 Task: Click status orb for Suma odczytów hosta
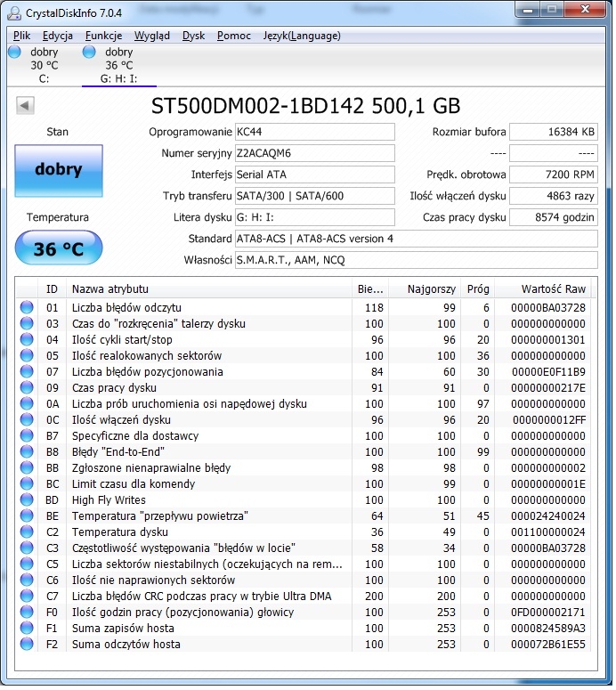27,644
